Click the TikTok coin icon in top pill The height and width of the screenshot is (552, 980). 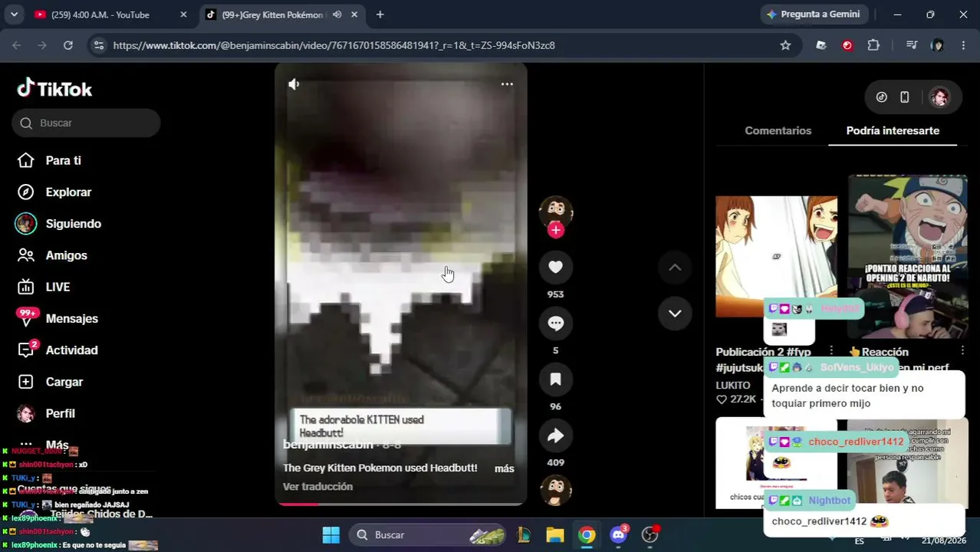click(882, 97)
